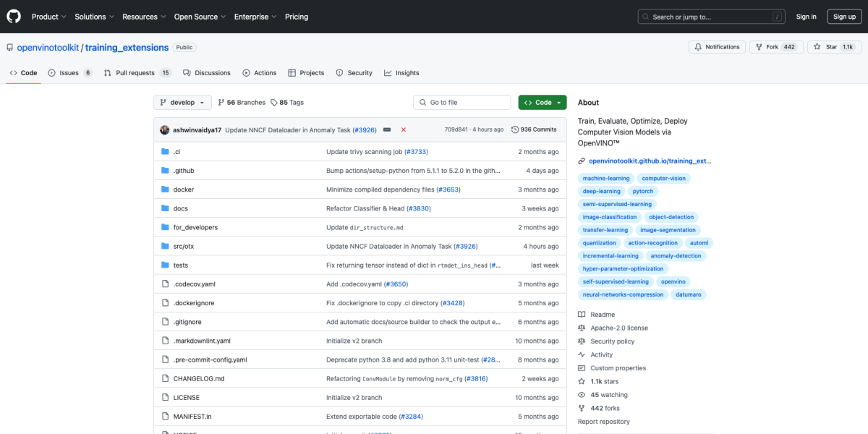This screenshot has height=434, width=868.
Task: Click the tags icon next to 85 Tags
Action: point(276,102)
